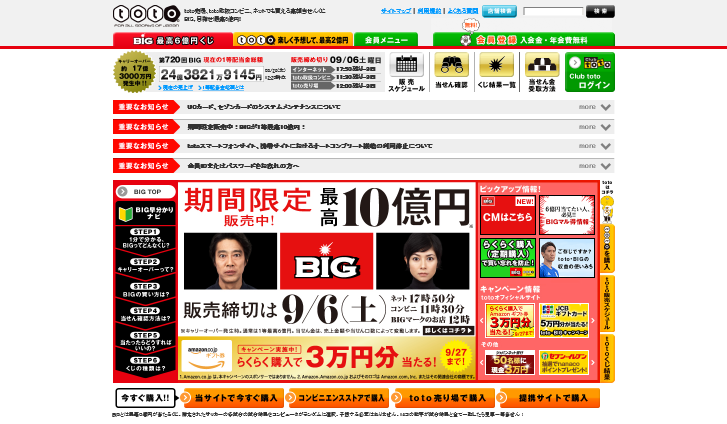Show previous campaign with upper left arrow
Screen dimensions: 727x424
click(482, 321)
